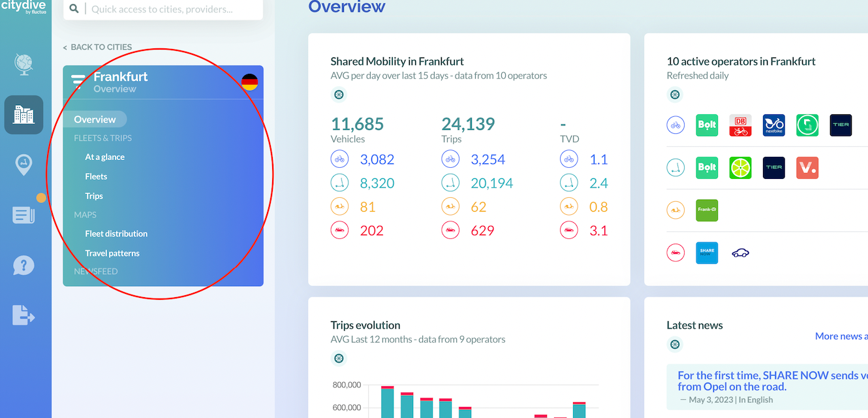Click car category icon in operators panel
Screen dimensions: 868x418
(675, 252)
